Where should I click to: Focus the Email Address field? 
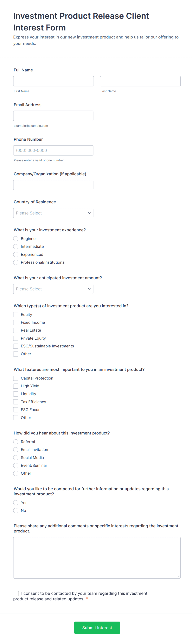point(53,116)
